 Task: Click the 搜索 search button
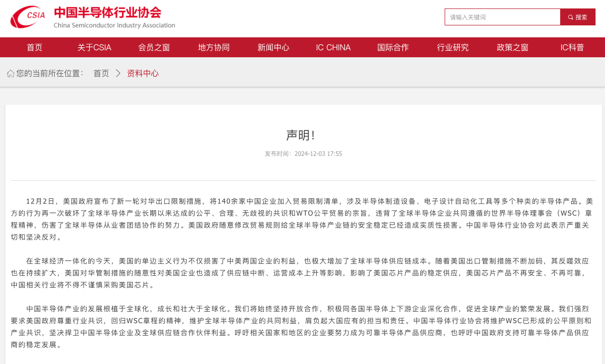[578, 17]
